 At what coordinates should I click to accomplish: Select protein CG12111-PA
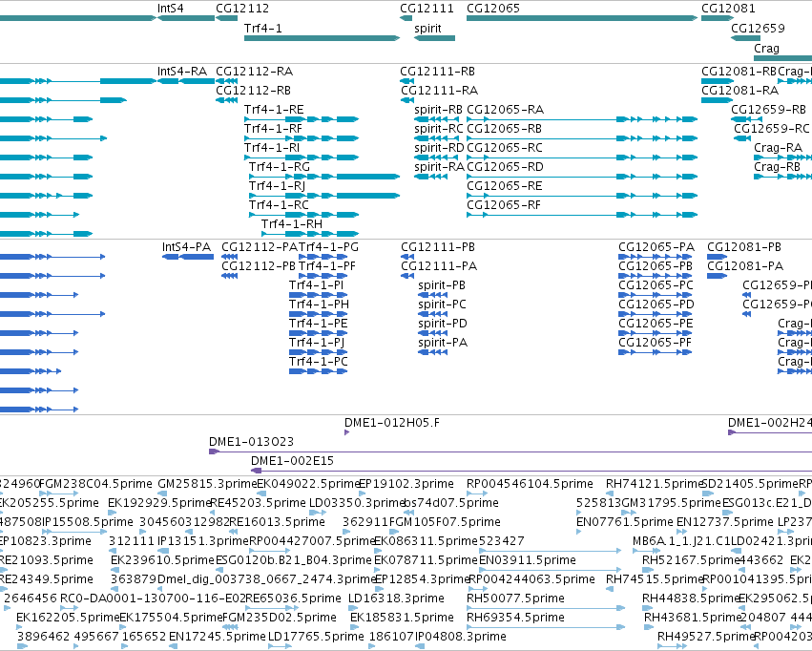(407, 276)
